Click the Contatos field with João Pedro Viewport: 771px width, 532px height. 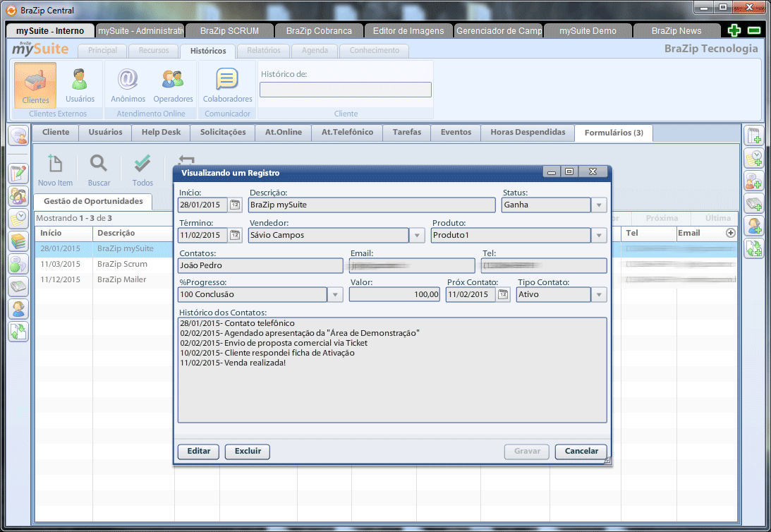pyautogui.click(x=260, y=265)
